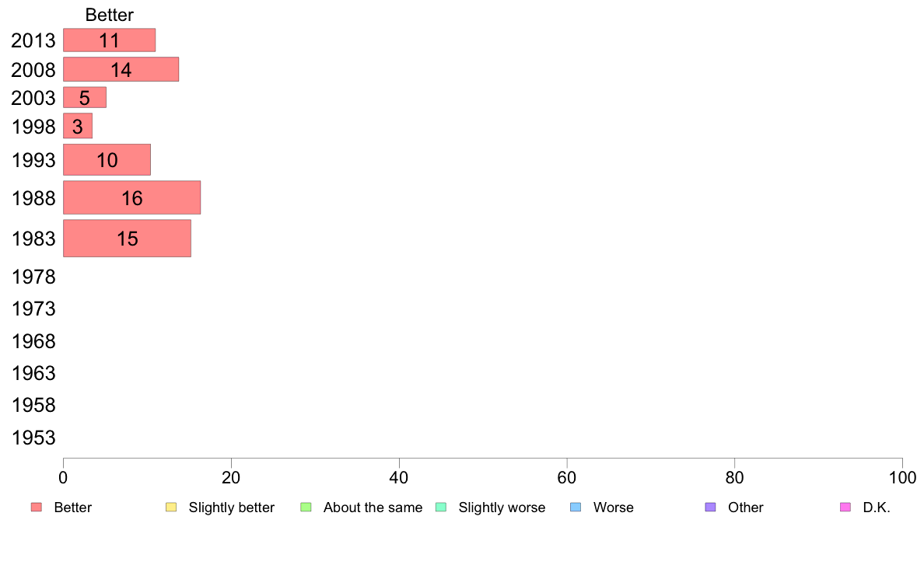Click the blue Worse legend swatch
The width and height of the screenshot is (924, 572).
point(576,507)
